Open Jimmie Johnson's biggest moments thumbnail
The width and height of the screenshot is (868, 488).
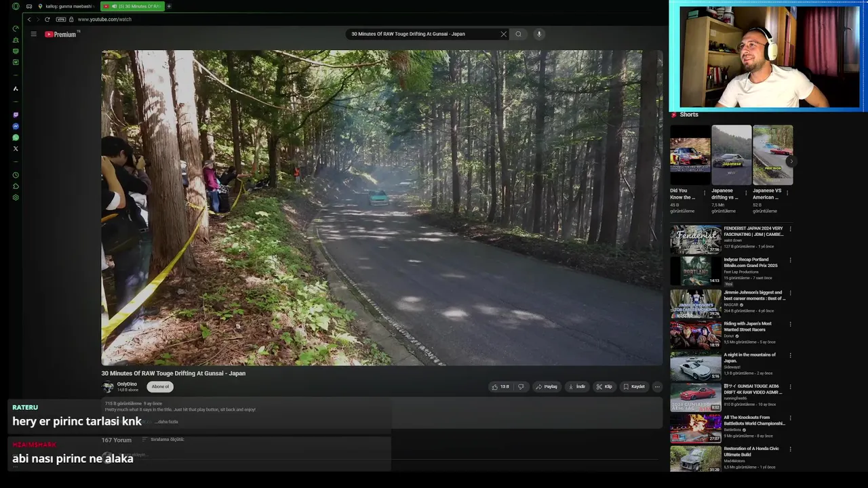(x=696, y=304)
